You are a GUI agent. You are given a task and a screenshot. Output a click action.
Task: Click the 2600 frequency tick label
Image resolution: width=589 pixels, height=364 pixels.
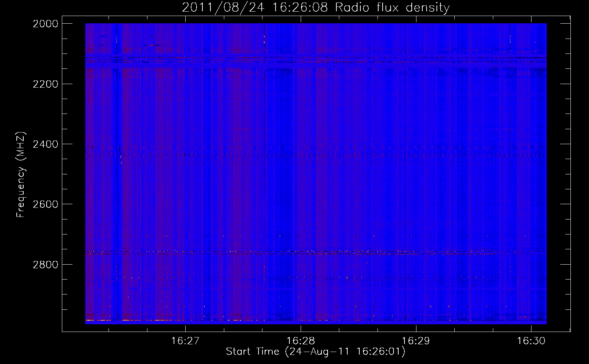(46, 204)
